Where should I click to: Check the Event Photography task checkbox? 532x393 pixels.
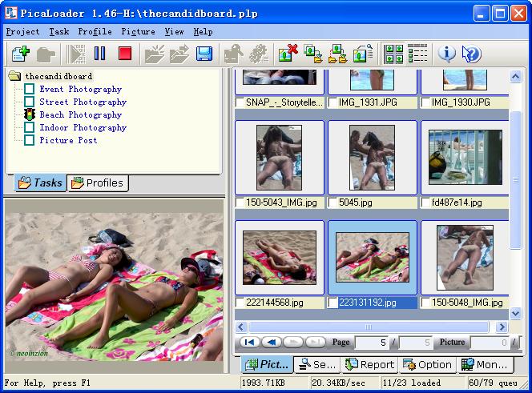pyautogui.click(x=29, y=90)
